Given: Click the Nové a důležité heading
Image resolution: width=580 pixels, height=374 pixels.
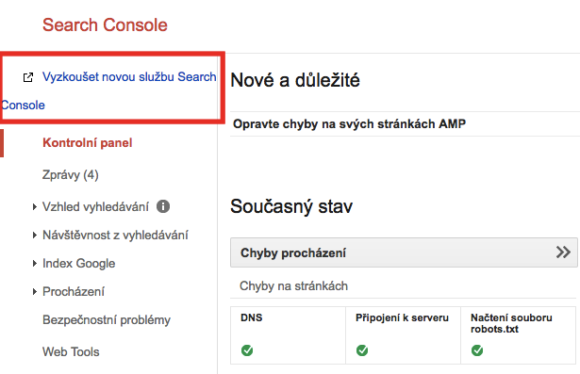Looking at the screenshot, I should tap(295, 80).
